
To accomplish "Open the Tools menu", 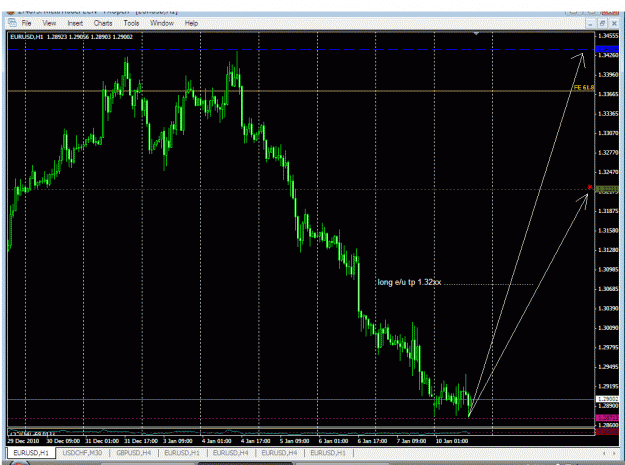I will coord(131,23).
